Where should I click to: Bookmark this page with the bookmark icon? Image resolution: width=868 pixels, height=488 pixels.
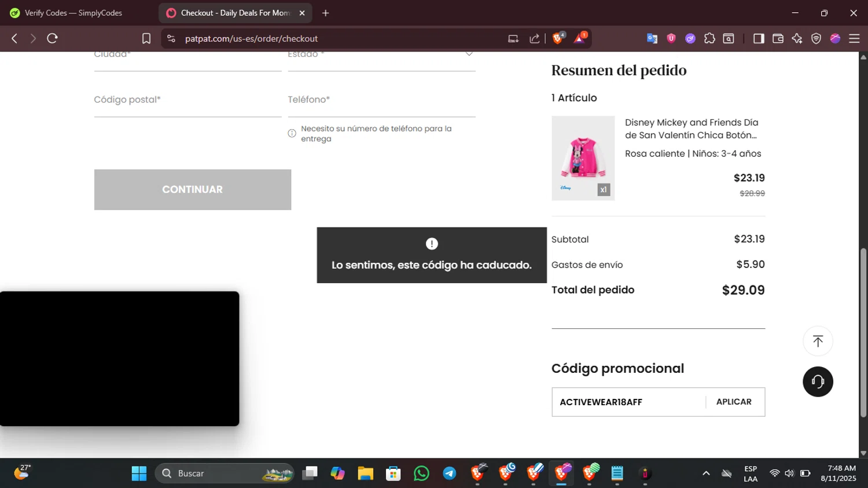146,38
